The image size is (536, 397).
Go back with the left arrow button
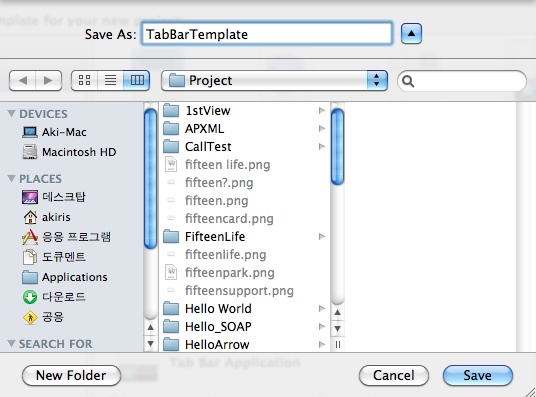[x=23, y=81]
